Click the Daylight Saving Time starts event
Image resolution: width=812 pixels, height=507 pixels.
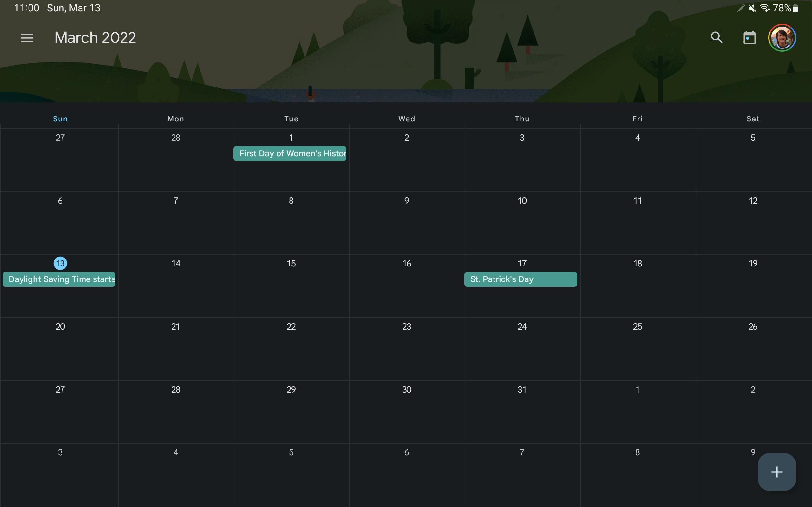[x=60, y=279]
